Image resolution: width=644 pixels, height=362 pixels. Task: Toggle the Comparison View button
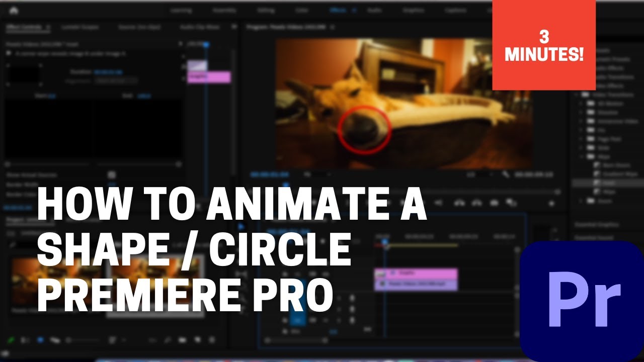(512, 203)
